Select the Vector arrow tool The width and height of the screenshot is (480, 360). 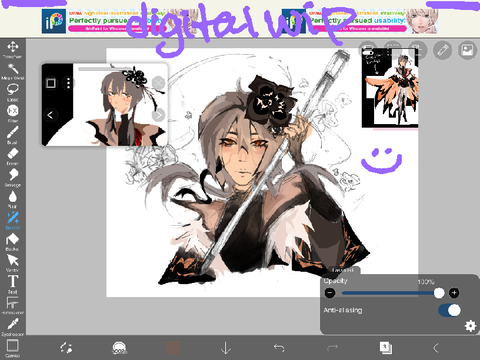13,263
